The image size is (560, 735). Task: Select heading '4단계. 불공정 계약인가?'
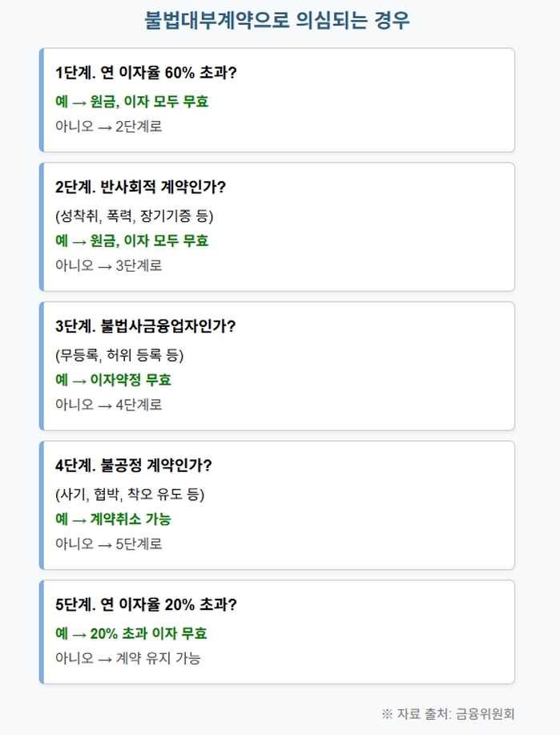point(134,466)
